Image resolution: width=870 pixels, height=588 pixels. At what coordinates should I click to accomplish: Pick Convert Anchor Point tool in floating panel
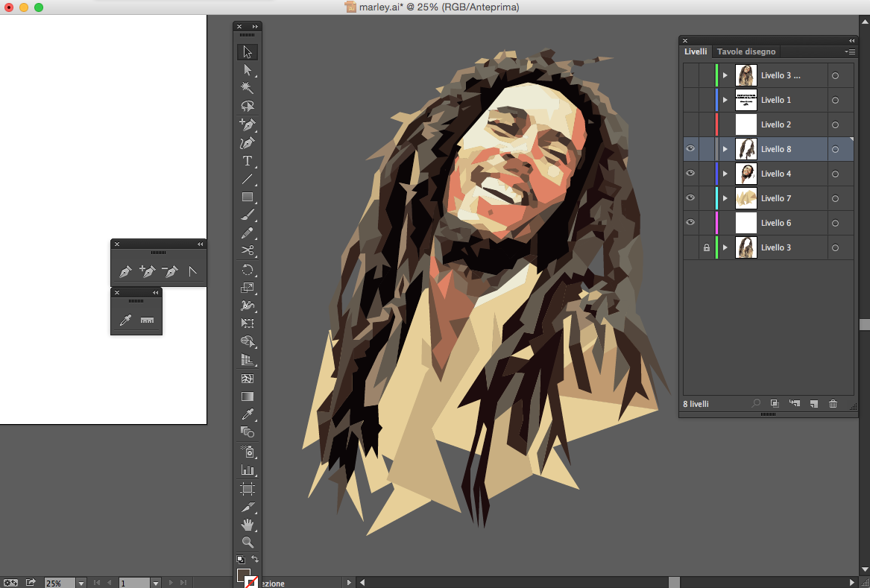192,272
